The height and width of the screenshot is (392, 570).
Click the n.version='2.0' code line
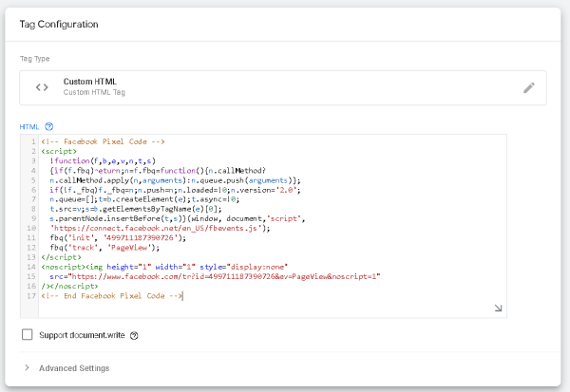point(175,190)
